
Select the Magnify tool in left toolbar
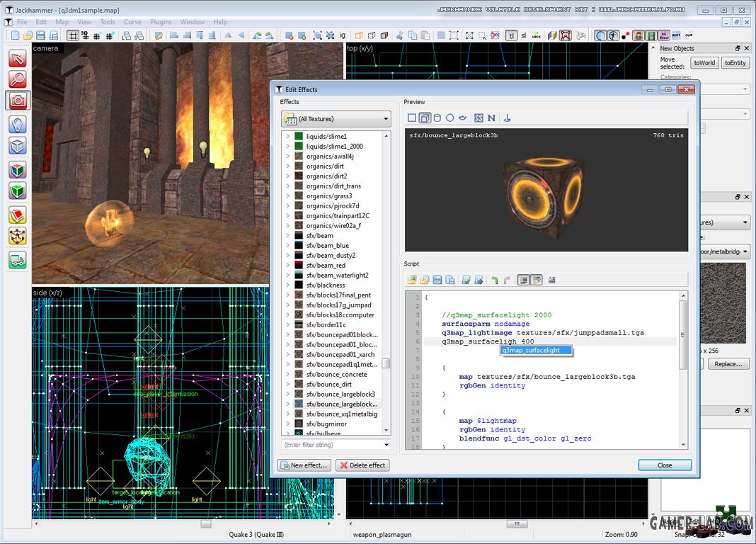pos(18,79)
